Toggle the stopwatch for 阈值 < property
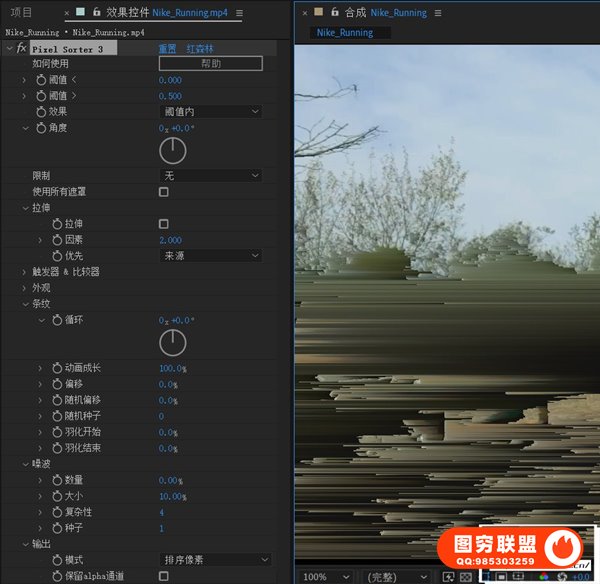This screenshot has height=584, width=600. (x=41, y=80)
